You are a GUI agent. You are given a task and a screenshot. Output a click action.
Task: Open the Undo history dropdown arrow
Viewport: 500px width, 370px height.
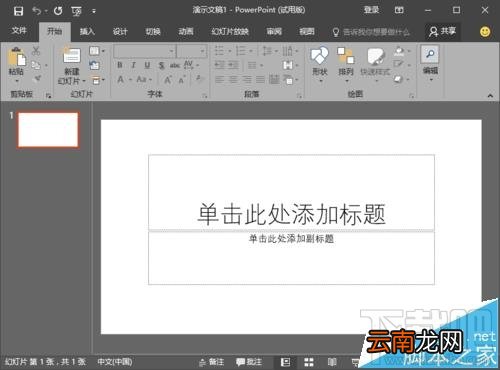click(x=46, y=11)
